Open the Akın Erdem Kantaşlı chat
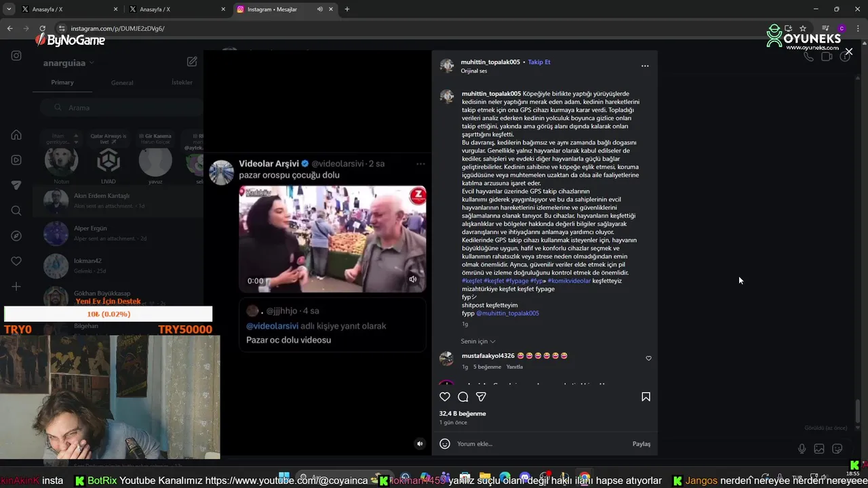The image size is (868, 488). coord(117,201)
